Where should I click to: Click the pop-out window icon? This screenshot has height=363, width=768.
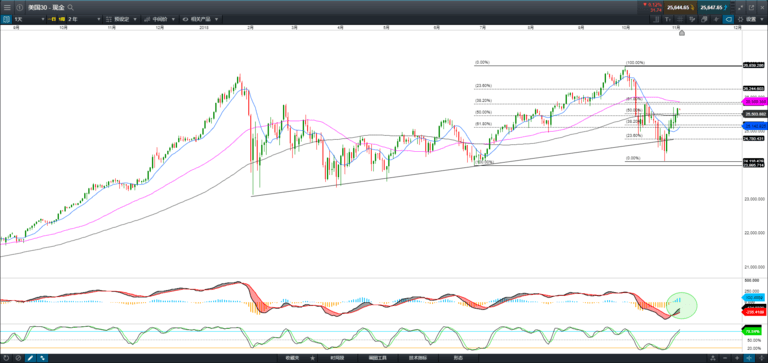[752, 7]
